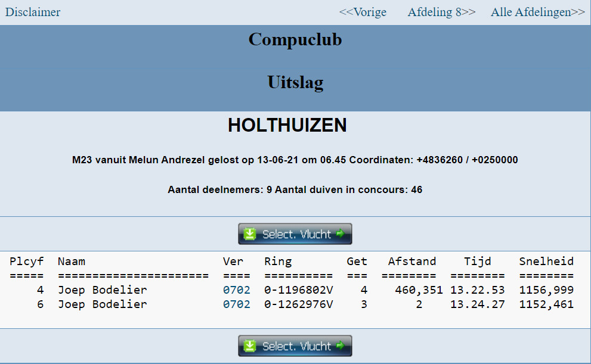Select the HOLTHUIZEN heading
Image resolution: width=591 pixels, height=364 pixels.
click(x=287, y=125)
